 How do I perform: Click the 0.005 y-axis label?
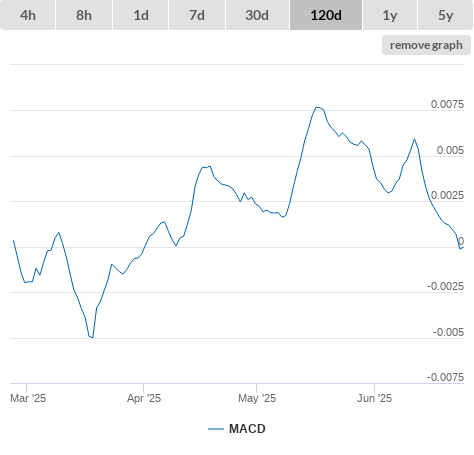coord(450,150)
